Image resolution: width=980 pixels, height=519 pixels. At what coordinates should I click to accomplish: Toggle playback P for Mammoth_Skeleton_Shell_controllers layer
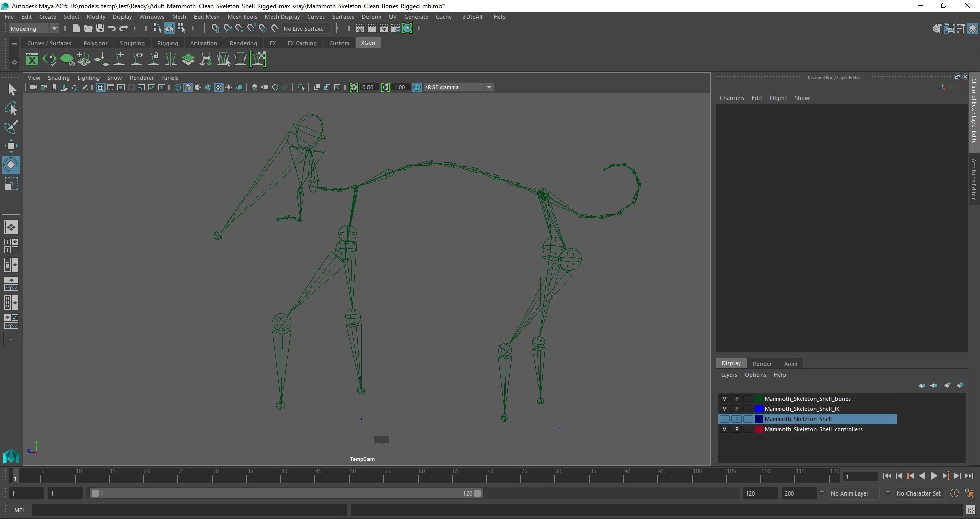tap(737, 429)
